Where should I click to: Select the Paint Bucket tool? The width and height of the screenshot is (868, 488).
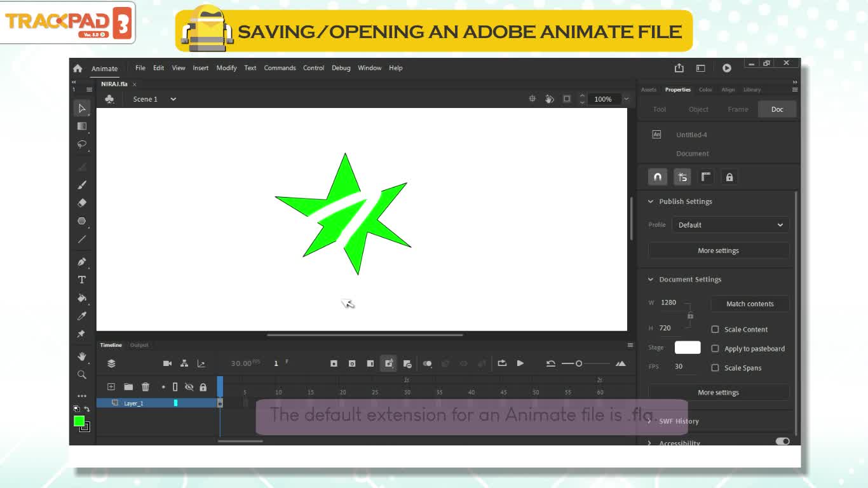[81, 297]
